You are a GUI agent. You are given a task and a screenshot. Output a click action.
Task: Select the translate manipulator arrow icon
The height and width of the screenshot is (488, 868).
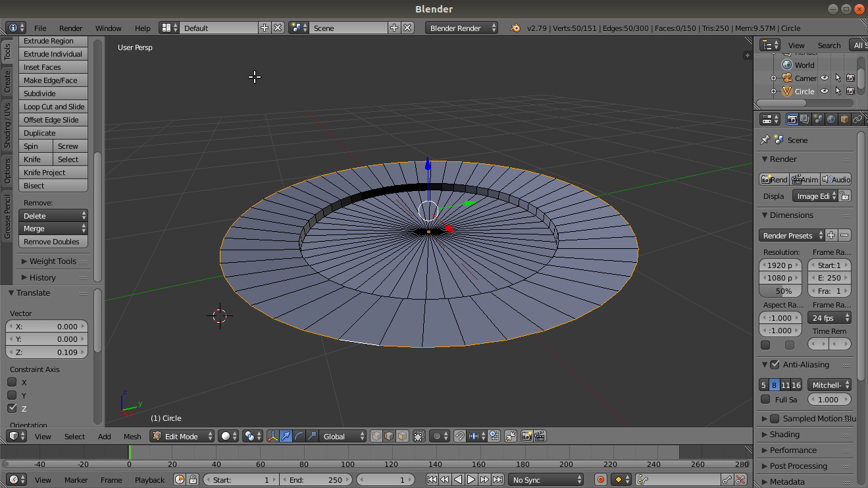286,436
